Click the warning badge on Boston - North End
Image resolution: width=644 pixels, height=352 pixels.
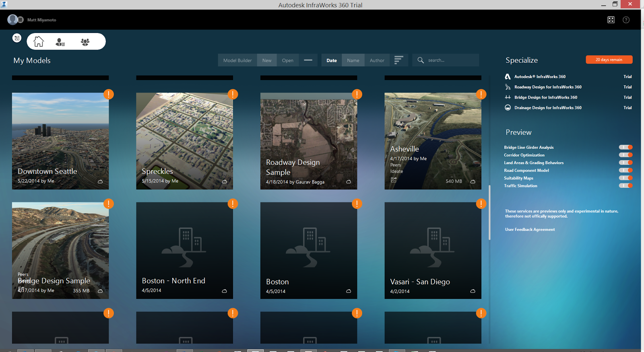click(233, 204)
